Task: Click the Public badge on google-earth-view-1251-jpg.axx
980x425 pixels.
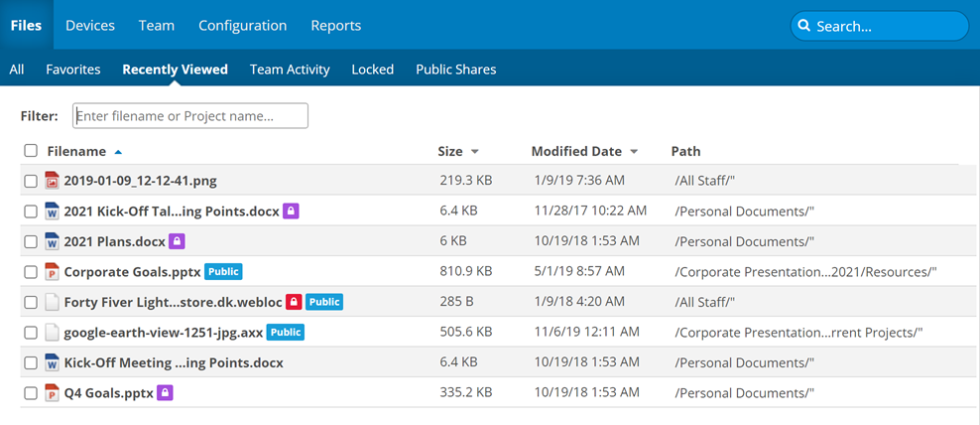Action: [286, 333]
